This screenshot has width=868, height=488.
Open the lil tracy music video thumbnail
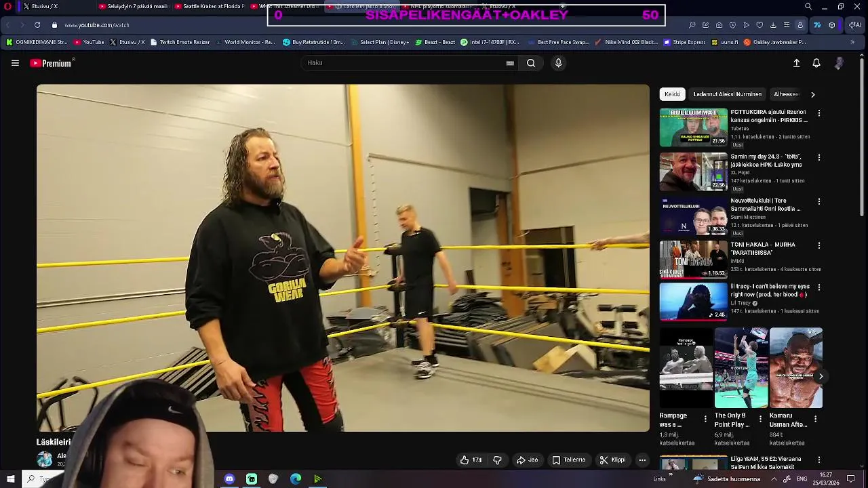pyautogui.click(x=693, y=302)
